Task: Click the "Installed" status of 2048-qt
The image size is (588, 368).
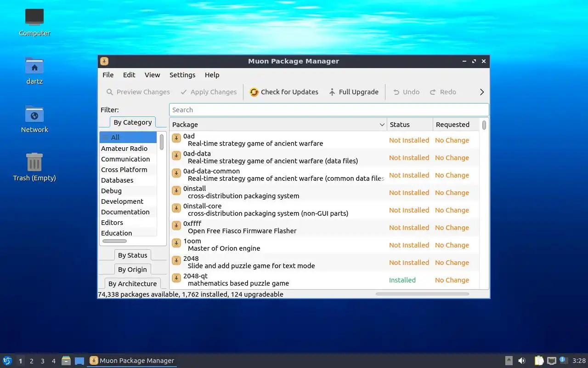Action: point(402,280)
